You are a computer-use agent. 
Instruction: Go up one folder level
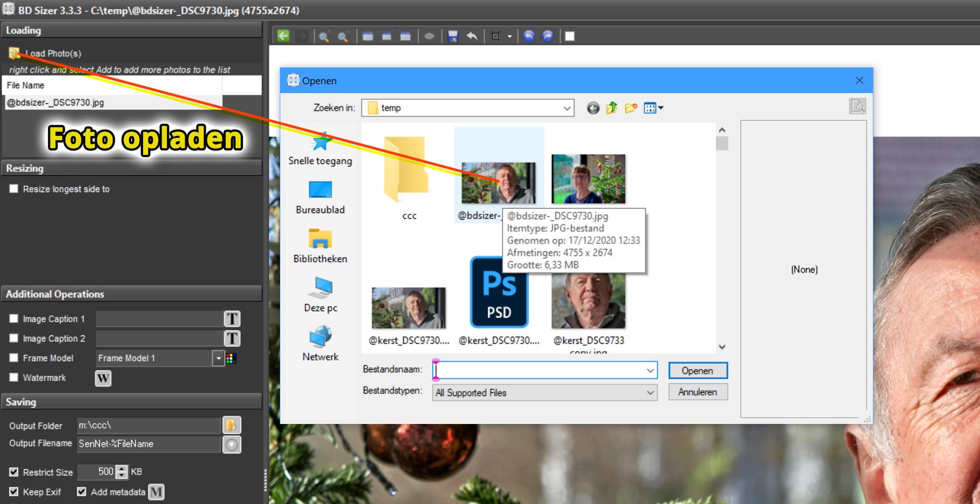611,108
